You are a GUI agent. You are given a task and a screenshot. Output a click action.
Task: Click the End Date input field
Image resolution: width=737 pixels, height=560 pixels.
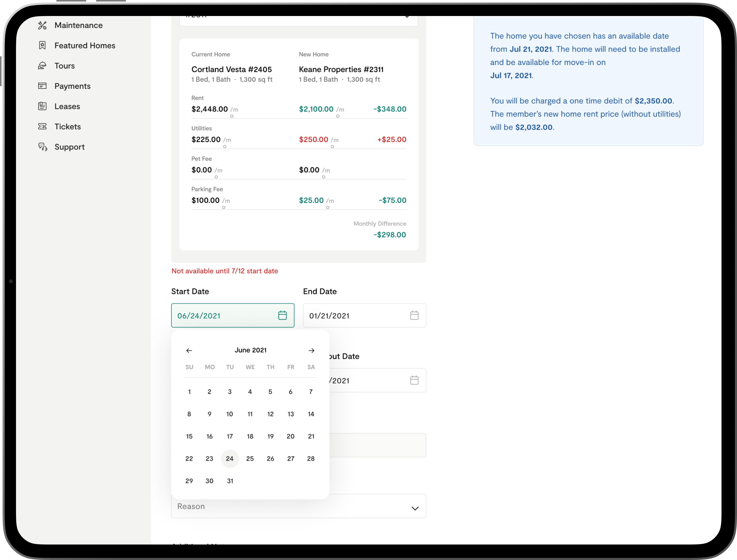(x=357, y=316)
